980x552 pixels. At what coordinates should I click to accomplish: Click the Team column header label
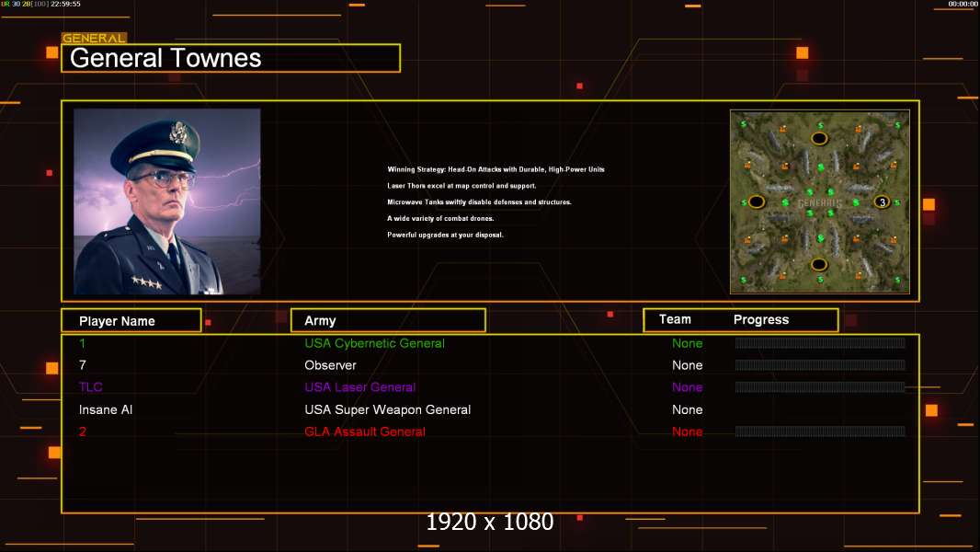click(675, 319)
